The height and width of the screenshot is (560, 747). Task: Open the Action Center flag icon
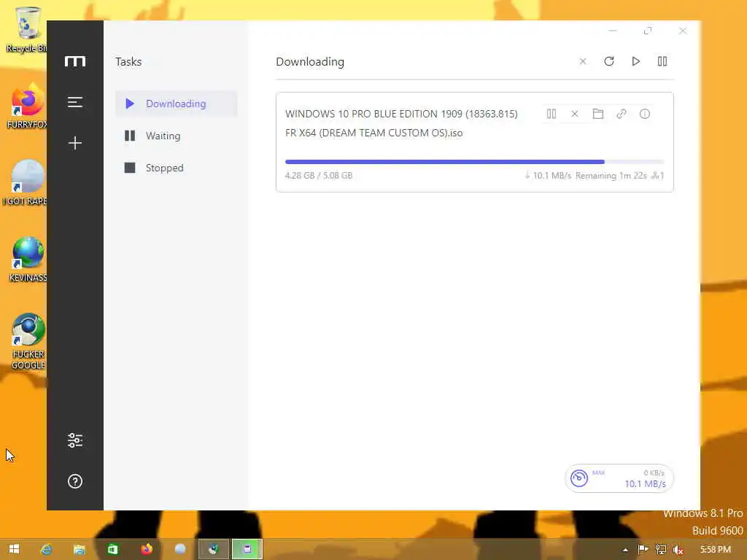643,550
